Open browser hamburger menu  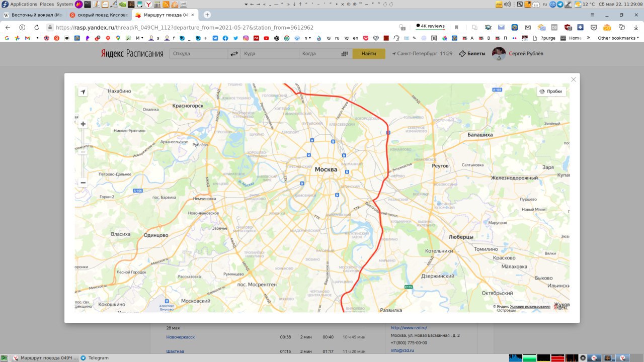(x=592, y=15)
